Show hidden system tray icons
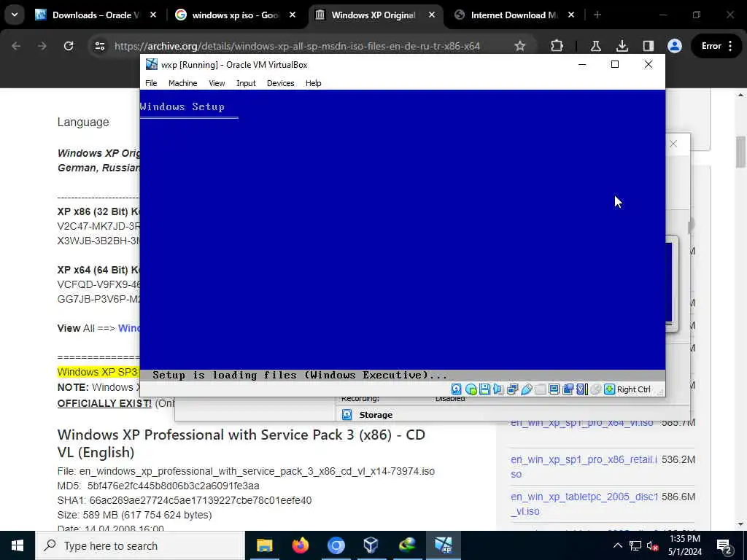The width and height of the screenshot is (747, 560). pyautogui.click(x=617, y=545)
